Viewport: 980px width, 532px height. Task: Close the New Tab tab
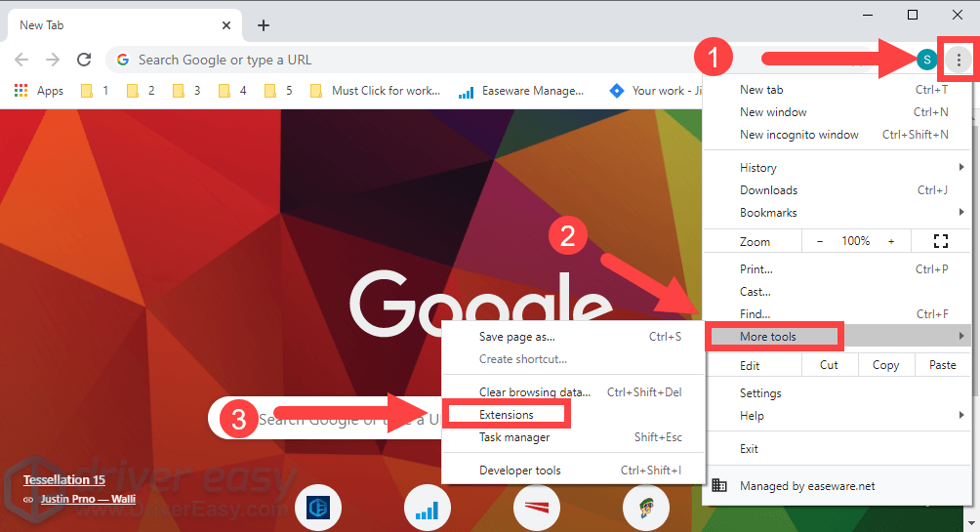[x=225, y=25]
